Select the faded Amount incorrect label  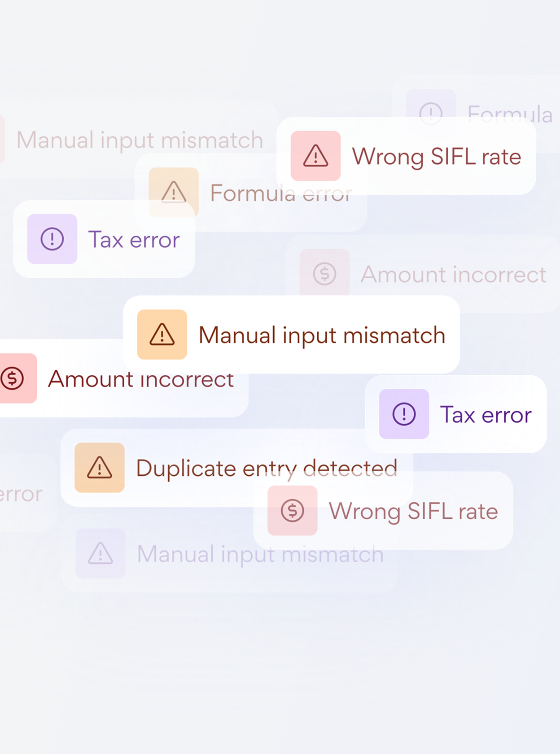(x=453, y=275)
